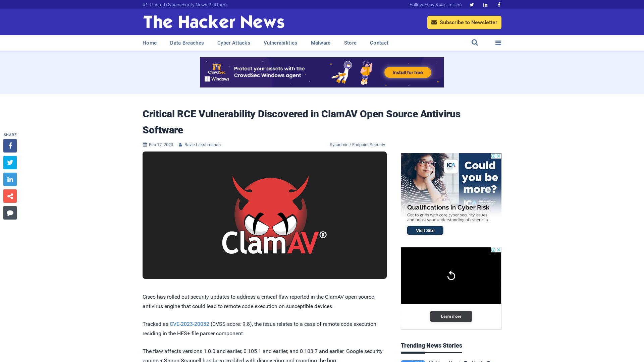This screenshot has width=644, height=362.
Task: Click the Data Breaches menu item
Action: pyautogui.click(x=187, y=43)
